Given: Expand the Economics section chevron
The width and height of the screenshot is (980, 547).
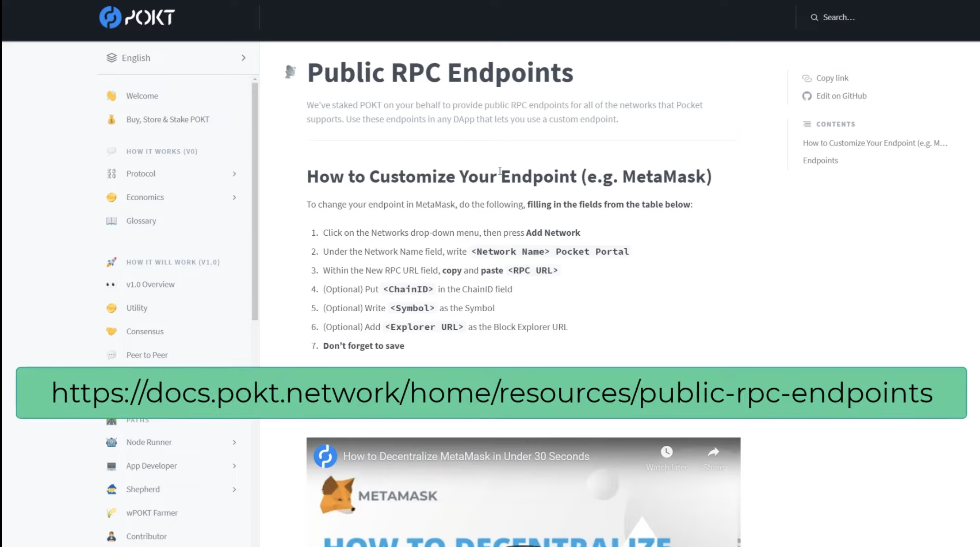Looking at the screenshot, I should click(234, 197).
